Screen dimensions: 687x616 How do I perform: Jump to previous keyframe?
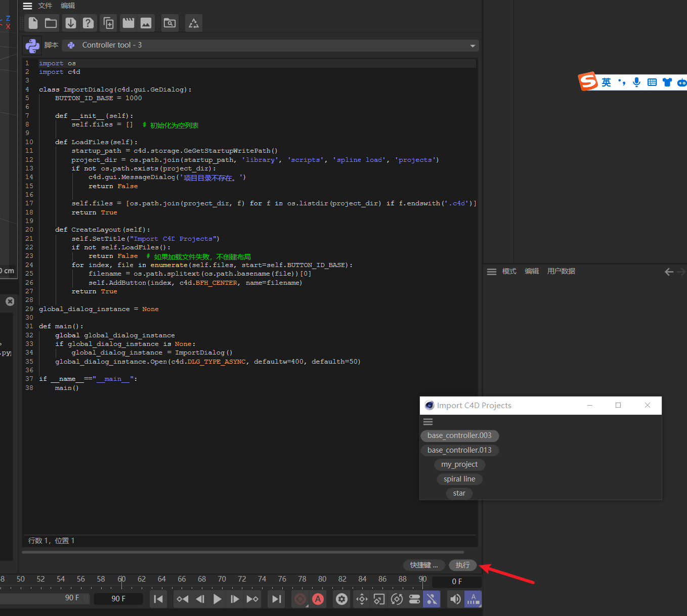coord(182,599)
